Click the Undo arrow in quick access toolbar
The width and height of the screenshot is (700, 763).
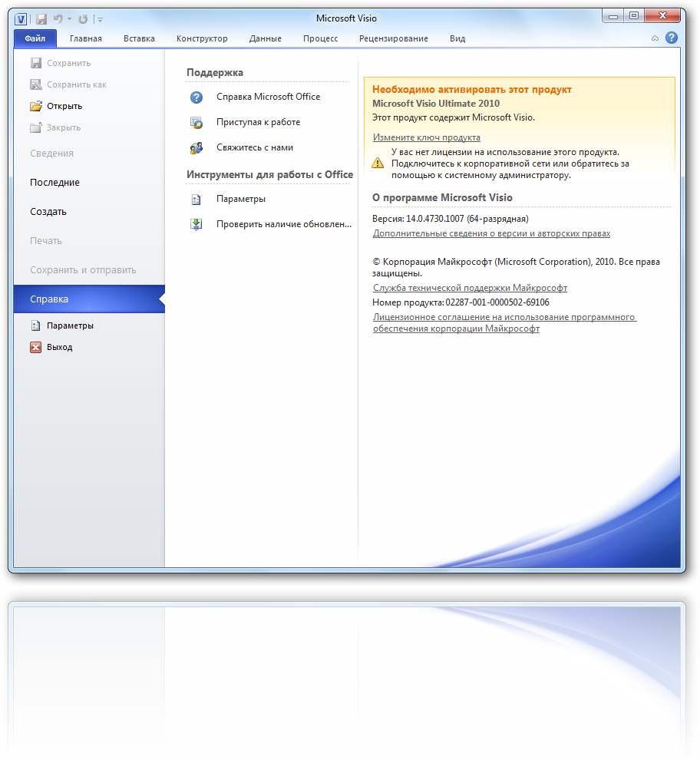pyautogui.click(x=58, y=19)
